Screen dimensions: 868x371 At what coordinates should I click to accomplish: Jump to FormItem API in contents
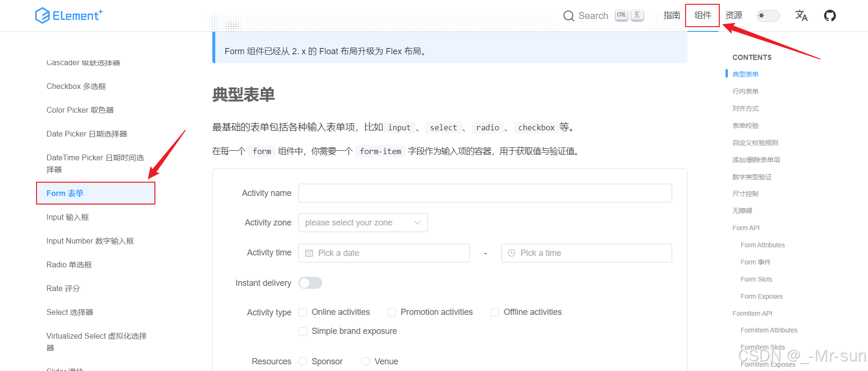[753, 313]
